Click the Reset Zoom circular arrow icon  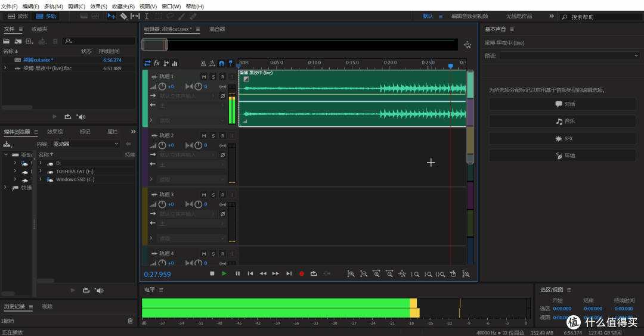453,274
